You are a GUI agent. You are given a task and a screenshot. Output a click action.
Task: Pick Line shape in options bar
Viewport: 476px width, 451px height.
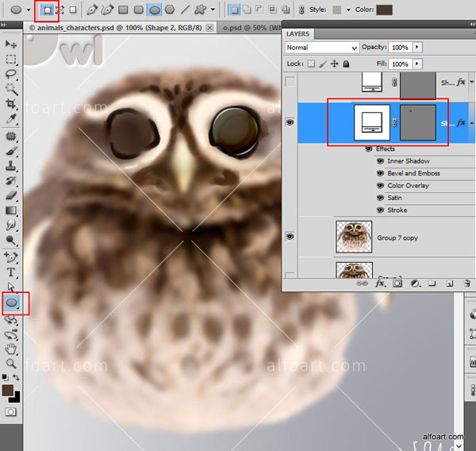185,10
